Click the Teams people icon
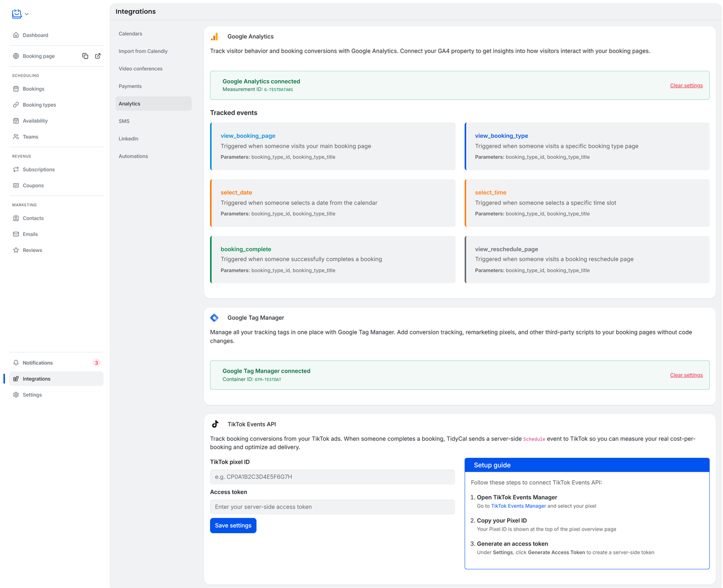This screenshot has height=588, width=723. pos(16,137)
